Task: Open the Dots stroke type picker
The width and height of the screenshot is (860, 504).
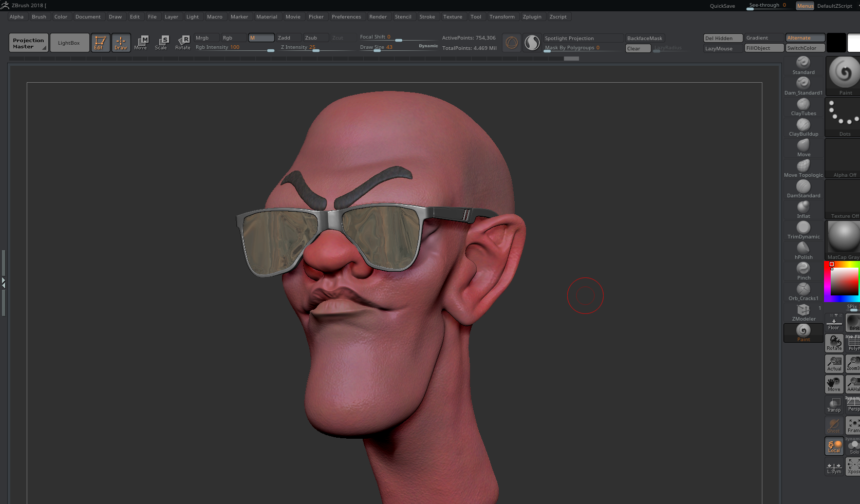Action: click(843, 117)
